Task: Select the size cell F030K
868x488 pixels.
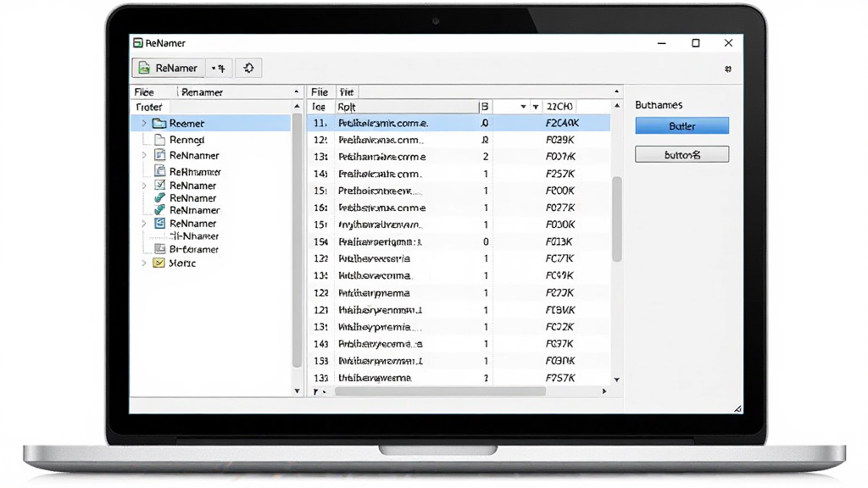Action: [x=559, y=225]
